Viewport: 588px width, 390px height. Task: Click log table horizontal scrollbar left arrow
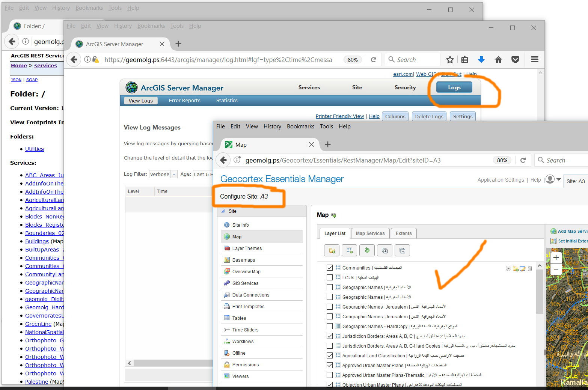click(x=129, y=363)
